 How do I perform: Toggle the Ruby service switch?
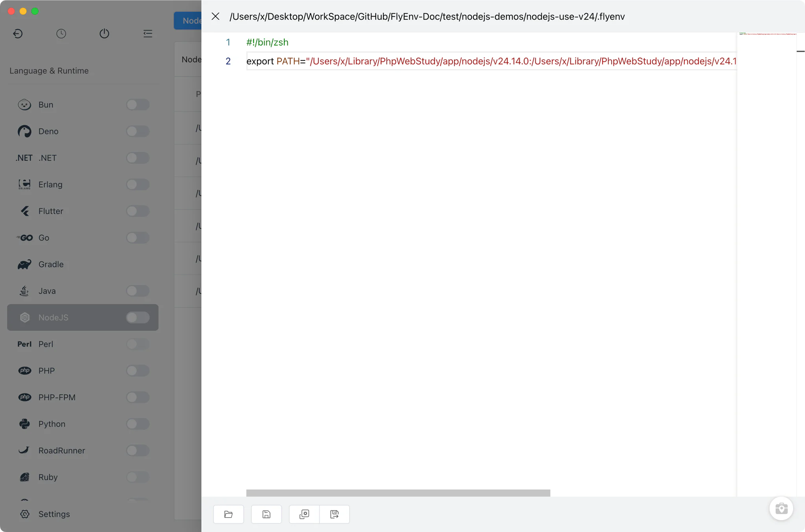coord(138,477)
